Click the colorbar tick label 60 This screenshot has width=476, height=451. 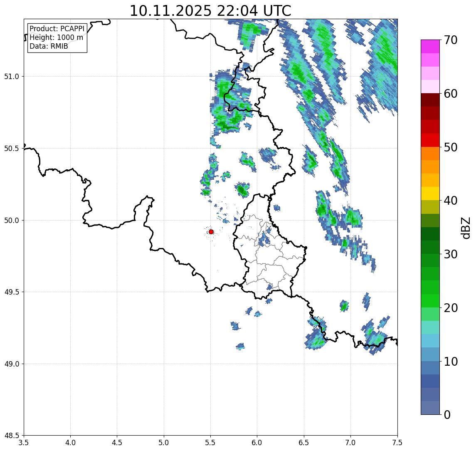450,94
